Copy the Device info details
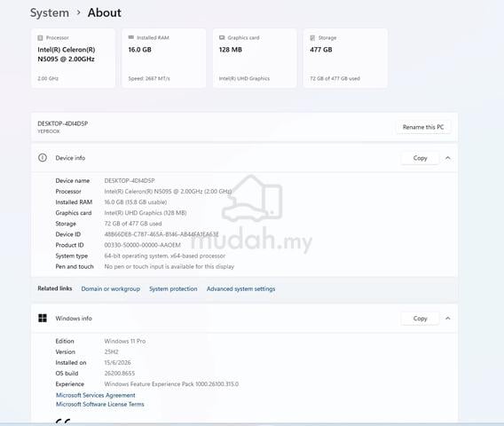The width and height of the screenshot is (504, 426). pos(420,158)
